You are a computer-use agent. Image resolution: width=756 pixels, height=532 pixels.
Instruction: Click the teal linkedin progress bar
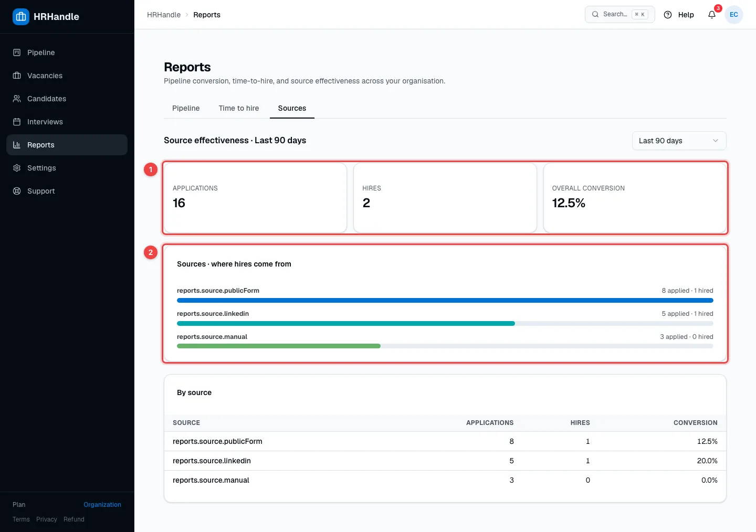pos(346,324)
